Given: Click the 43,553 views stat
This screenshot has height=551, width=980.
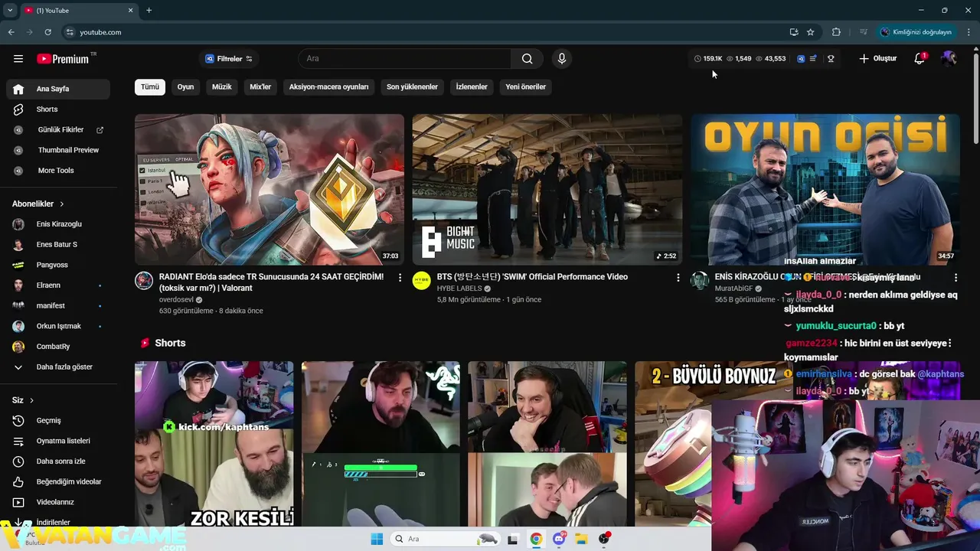Looking at the screenshot, I should [770, 59].
